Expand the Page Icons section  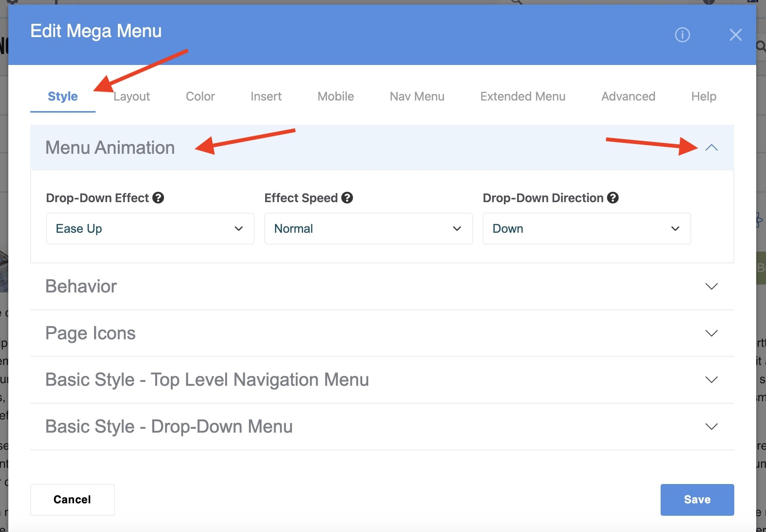[x=711, y=333]
